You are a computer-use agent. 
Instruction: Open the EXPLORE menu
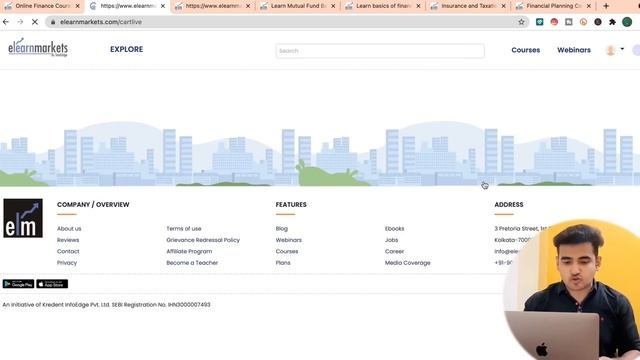tap(127, 49)
